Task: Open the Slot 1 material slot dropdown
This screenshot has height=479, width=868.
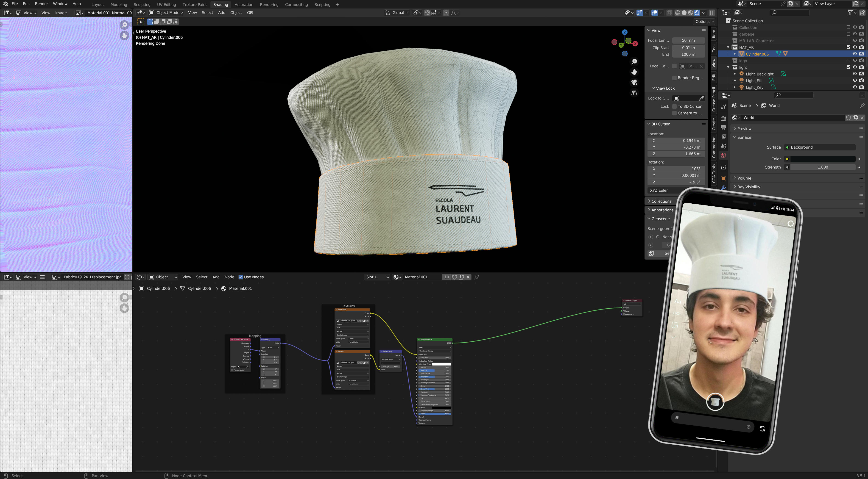Action: click(x=377, y=277)
